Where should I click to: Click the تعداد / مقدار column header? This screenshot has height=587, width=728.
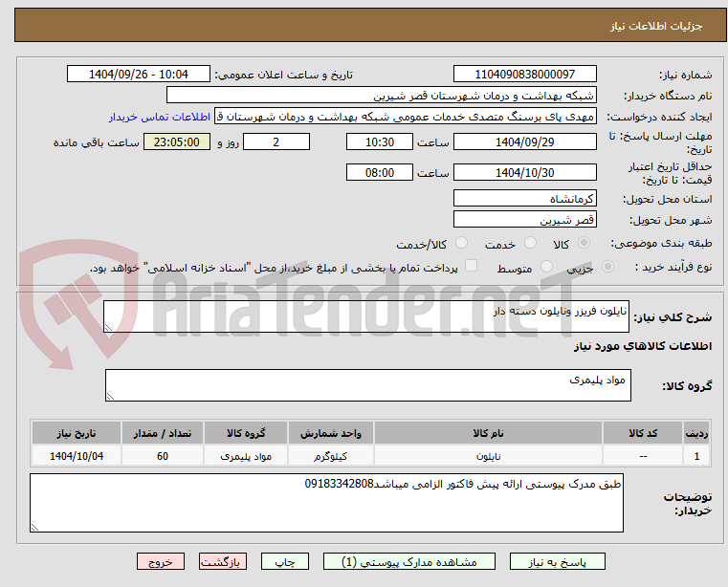click(x=163, y=433)
